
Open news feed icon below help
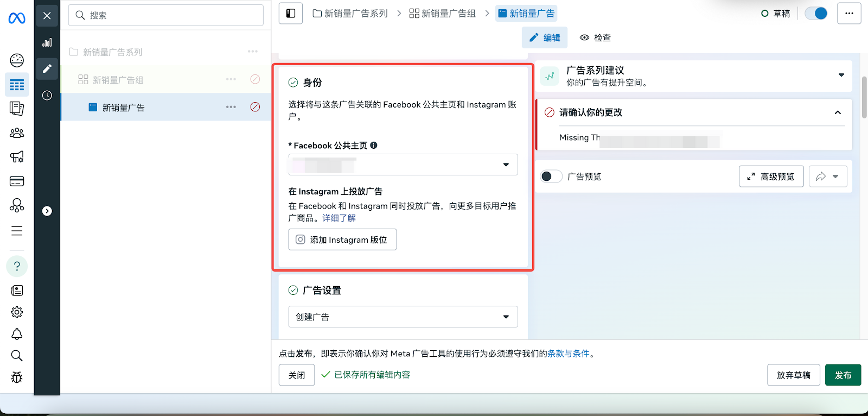[17, 291]
